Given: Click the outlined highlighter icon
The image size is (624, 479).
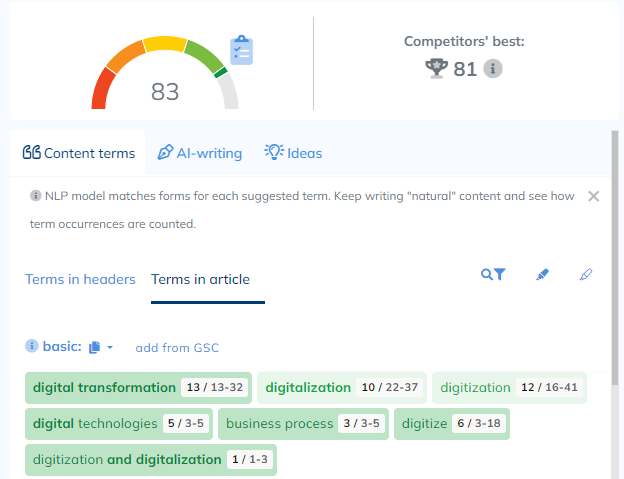Looking at the screenshot, I should tap(585, 275).
